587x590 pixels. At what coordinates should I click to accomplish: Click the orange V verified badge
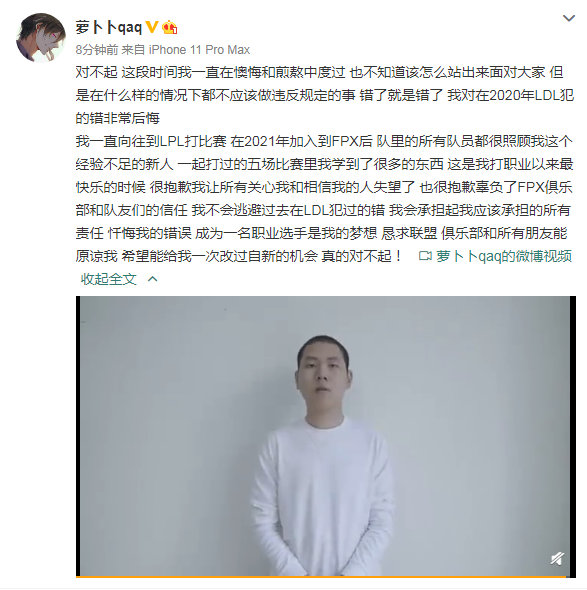pos(151,27)
